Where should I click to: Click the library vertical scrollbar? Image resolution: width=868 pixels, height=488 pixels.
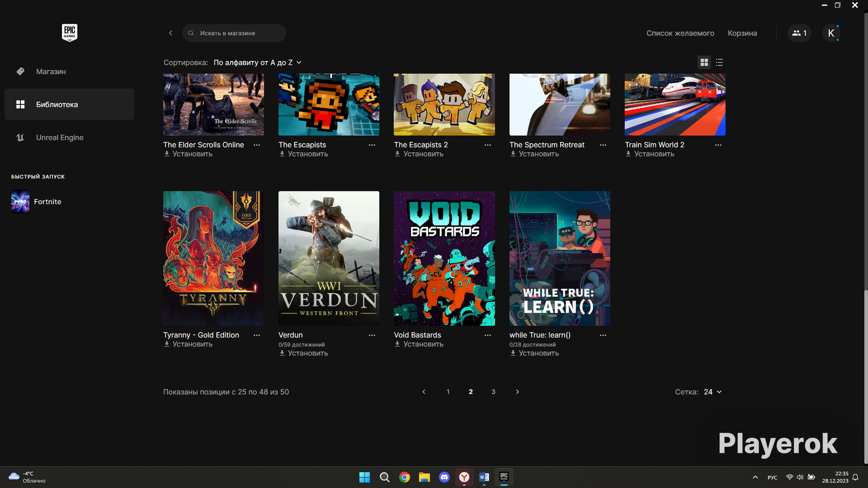866,377
